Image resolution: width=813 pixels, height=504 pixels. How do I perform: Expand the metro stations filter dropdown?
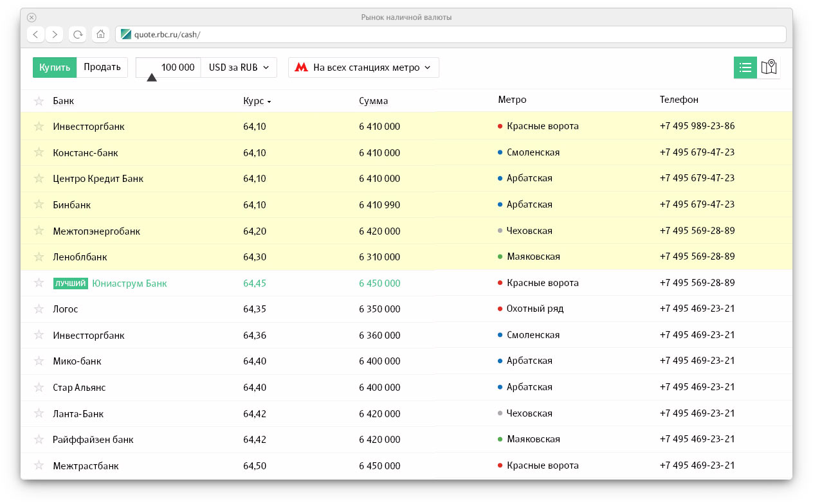364,67
